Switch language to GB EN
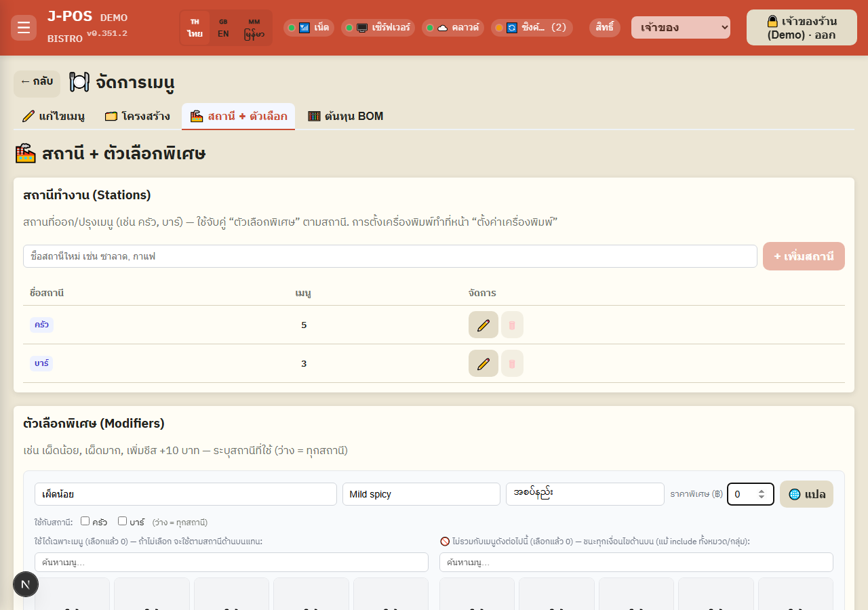This screenshot has width=868, height=610. pos(223,28)
